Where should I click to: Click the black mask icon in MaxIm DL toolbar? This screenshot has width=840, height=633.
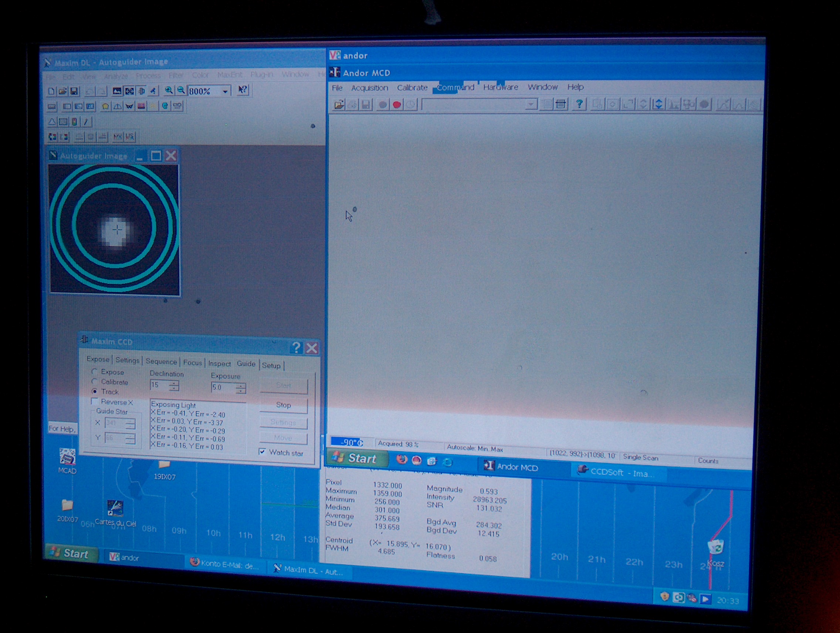(129, 106)
